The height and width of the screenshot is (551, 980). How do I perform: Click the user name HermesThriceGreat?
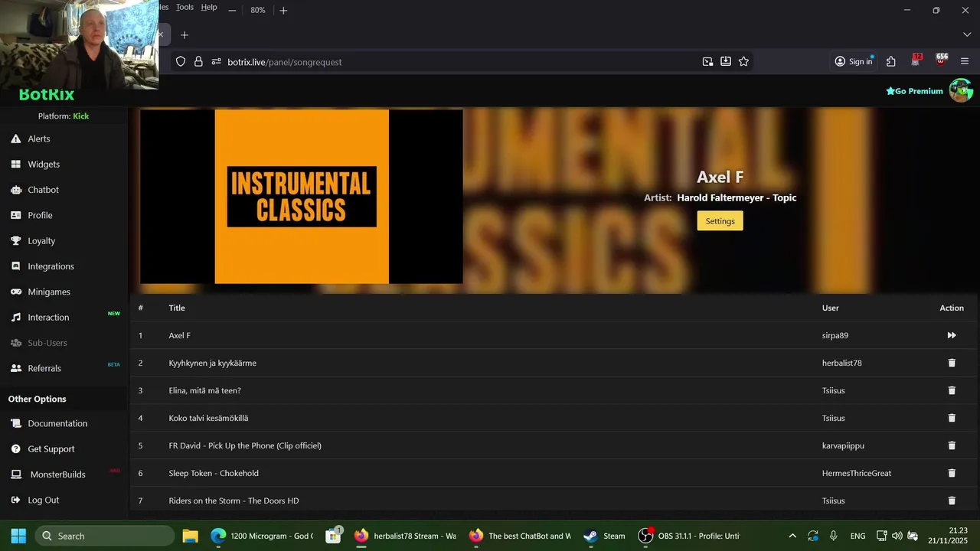857,473
